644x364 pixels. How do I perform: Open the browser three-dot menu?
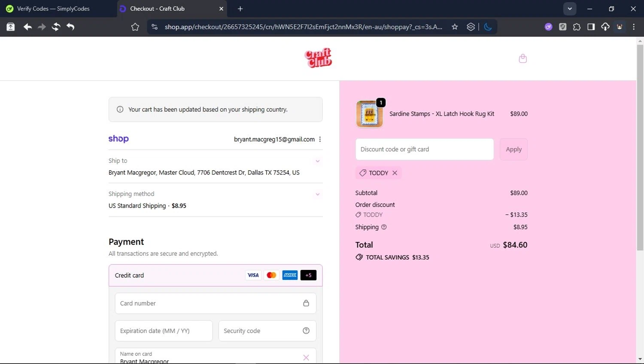point(634,27)
